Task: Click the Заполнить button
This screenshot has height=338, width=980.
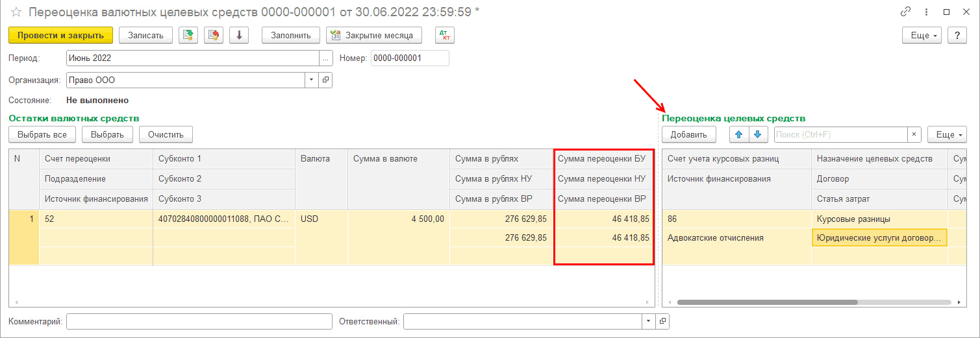Action: click(x=291, y=35)
